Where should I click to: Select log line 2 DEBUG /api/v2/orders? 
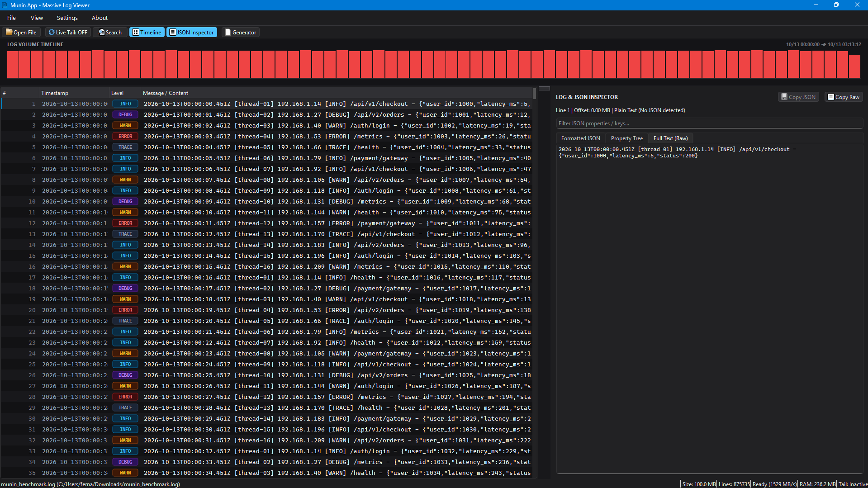pyautogui.click(x=266, y=115)
